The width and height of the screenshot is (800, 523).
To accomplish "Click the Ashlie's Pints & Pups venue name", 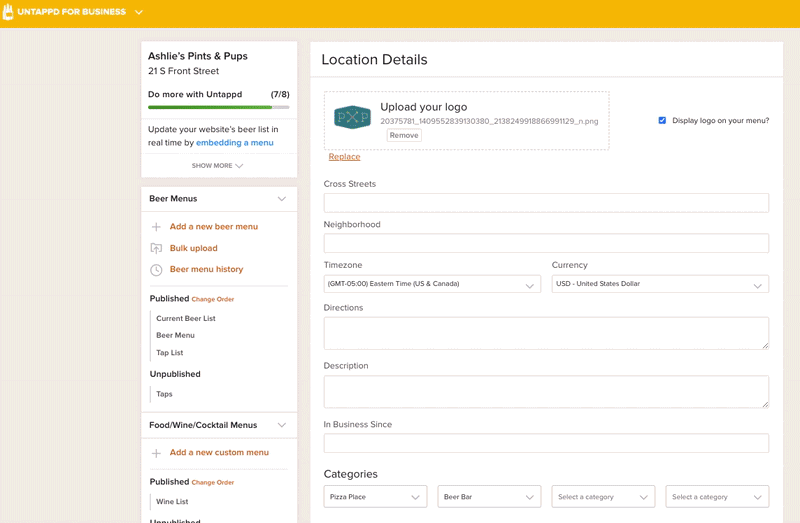I will [x=197, y=56].
